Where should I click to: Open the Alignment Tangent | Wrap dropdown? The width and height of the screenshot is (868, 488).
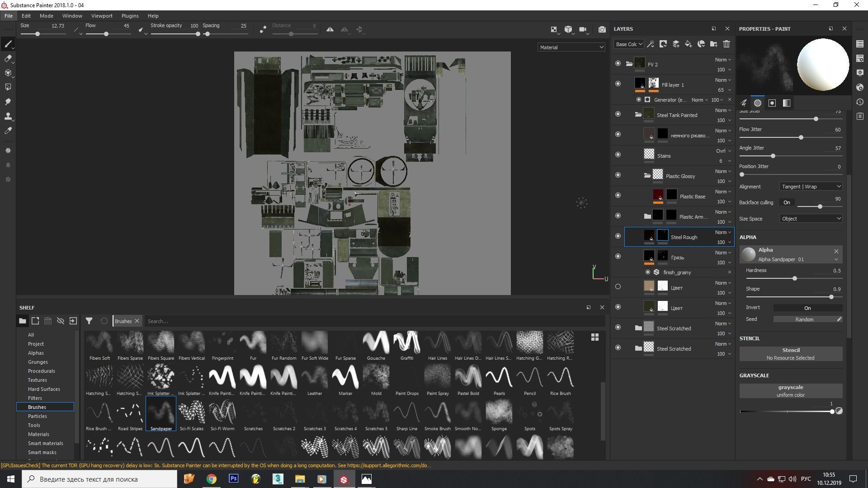811,187
